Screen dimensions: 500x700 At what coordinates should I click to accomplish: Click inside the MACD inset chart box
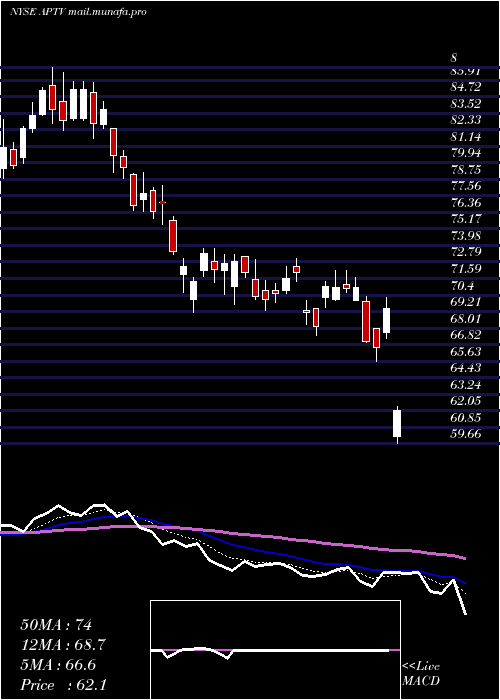(x=275, y=650)
